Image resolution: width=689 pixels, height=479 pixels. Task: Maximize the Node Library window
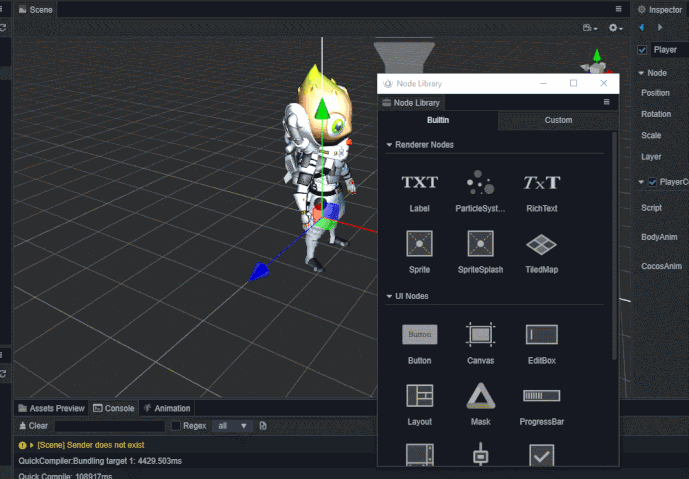(573, 83)
